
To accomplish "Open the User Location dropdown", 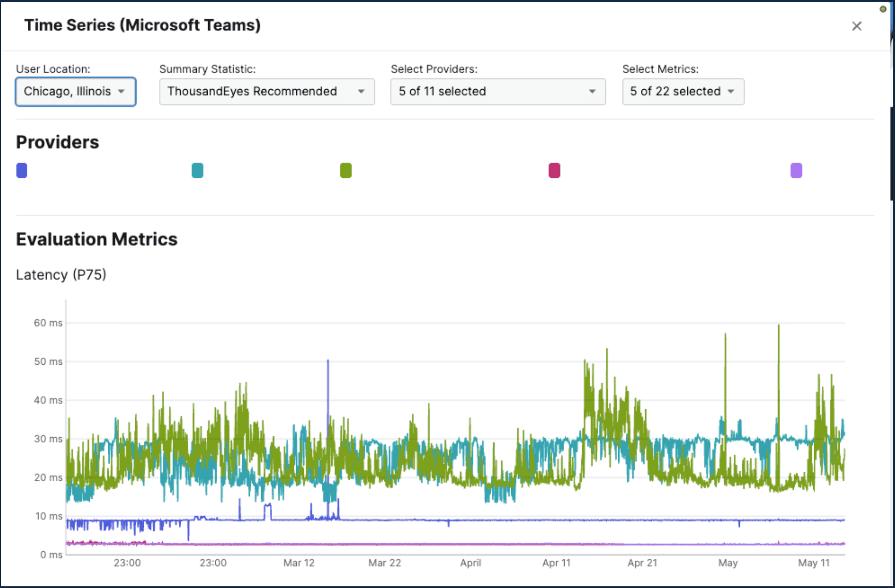I will pyautogui.click(x=76, y=91).
